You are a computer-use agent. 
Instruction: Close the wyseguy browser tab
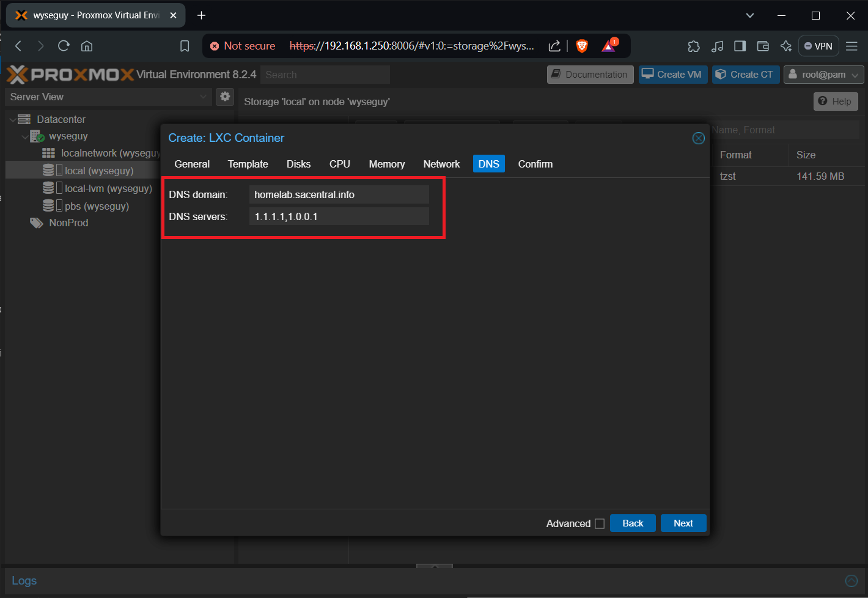click(173, 15)
